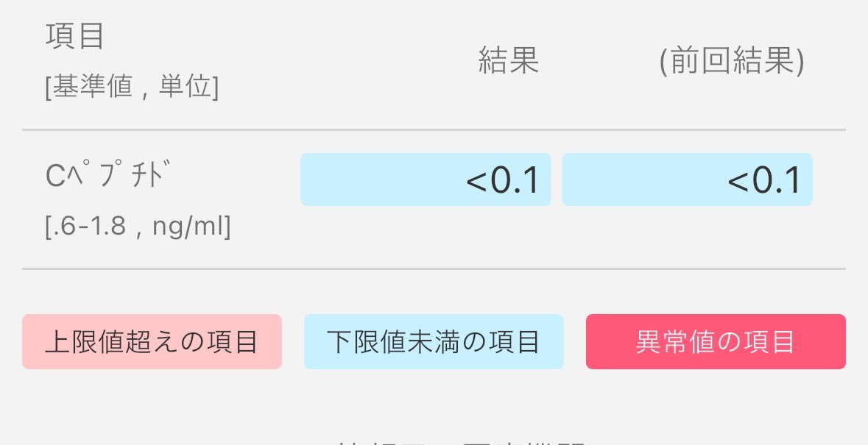868x445 pixels.
Task: Tap the light blue lower-limit color swatch
Action: click(x=434, y=341)
